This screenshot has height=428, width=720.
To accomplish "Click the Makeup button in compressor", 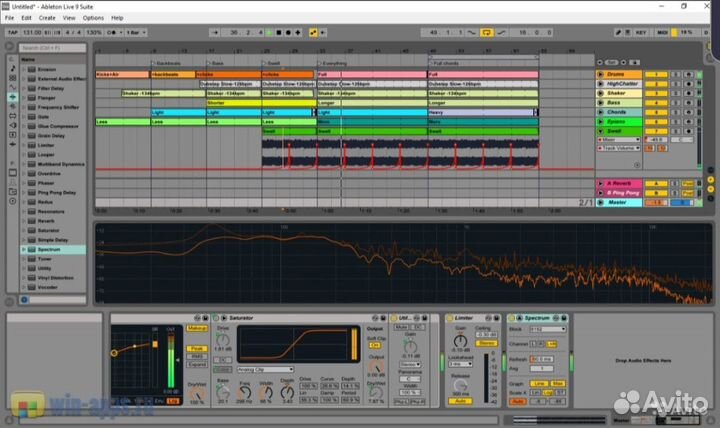I will click(196, 328).
